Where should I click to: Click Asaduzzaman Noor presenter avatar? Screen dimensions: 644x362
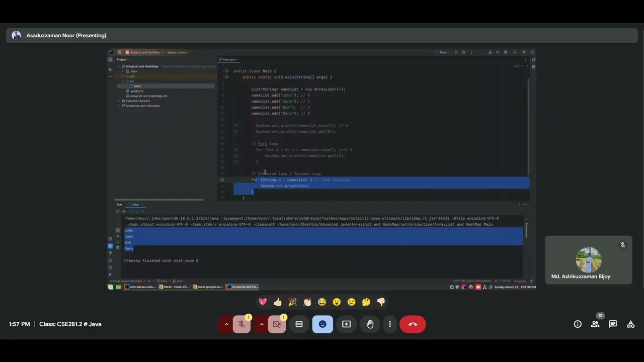(16, 35)
